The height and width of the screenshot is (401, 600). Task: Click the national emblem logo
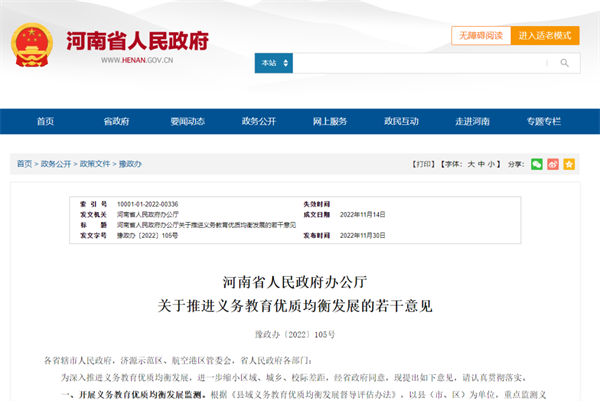(32, 45)
